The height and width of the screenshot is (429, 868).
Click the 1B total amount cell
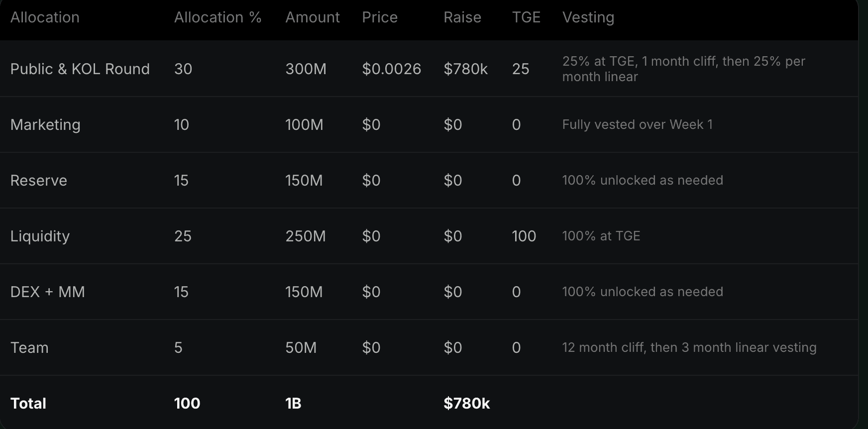pyautogui.click(x=293, y=403)
